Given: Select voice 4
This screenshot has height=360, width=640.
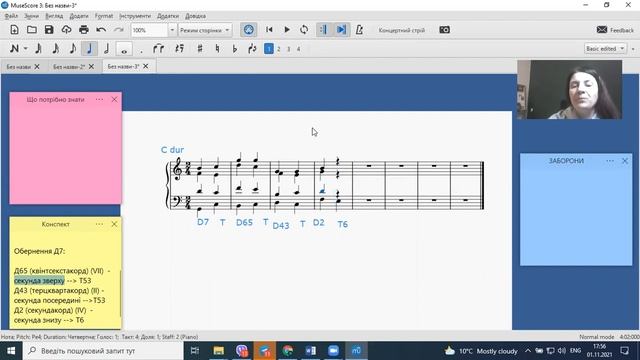Looking at the screenshot, I should (x=298, y=49).
